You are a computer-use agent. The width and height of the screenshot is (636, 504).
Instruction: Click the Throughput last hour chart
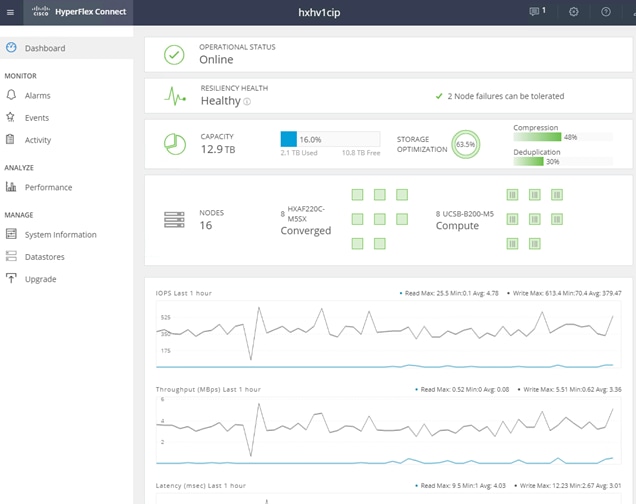tap(388, 431)
